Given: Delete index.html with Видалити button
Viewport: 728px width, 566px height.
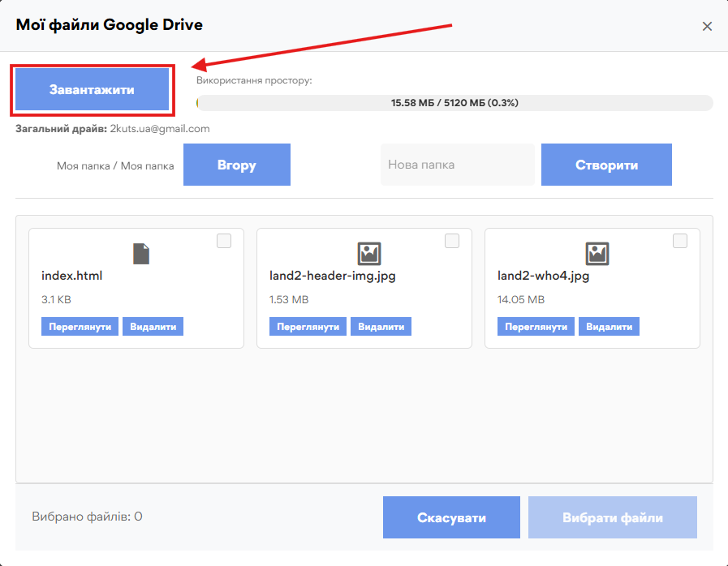Looking at the screenshot, I should (x=153, y=326).
